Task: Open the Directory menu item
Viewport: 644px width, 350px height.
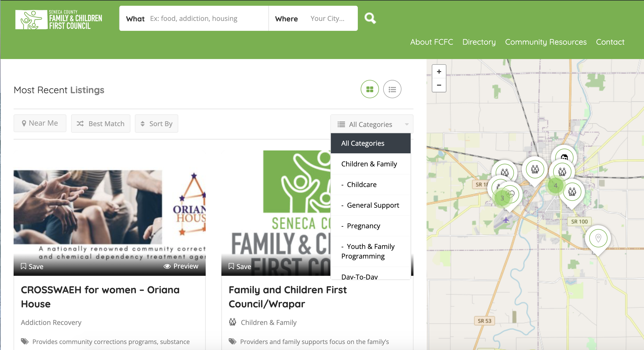Action: pyautogui.click(x=479, y=42)
